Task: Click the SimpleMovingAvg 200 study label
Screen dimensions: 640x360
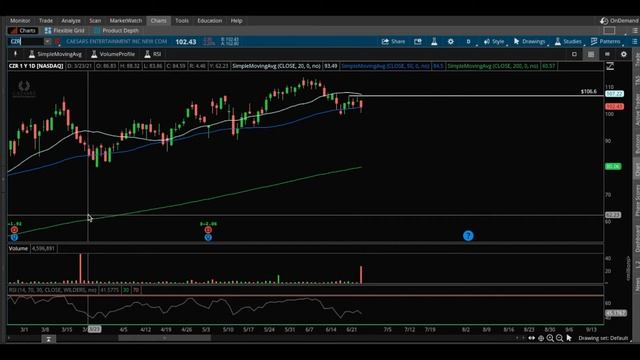Action: 493,66
